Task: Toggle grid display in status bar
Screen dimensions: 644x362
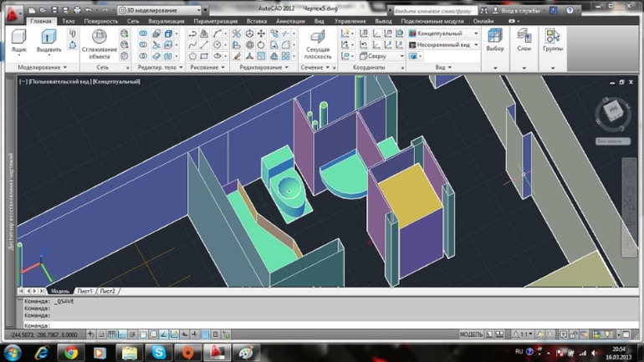Action: 111,334
